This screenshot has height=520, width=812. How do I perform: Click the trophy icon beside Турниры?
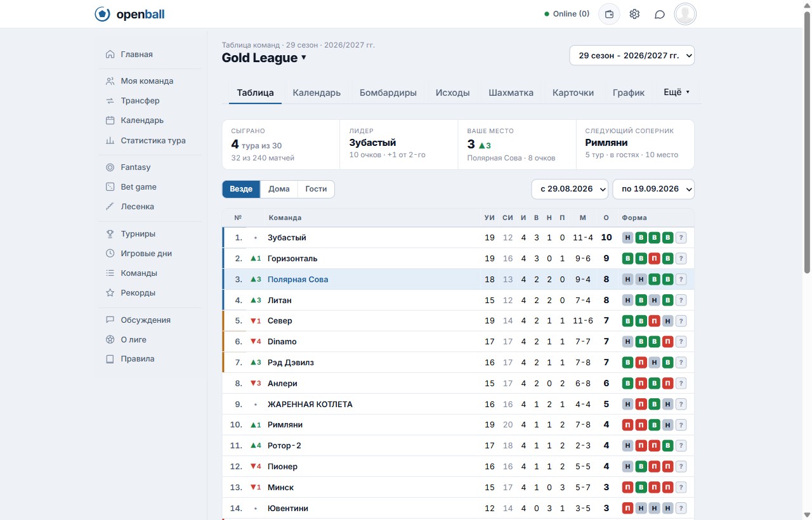tap(110, 234)
